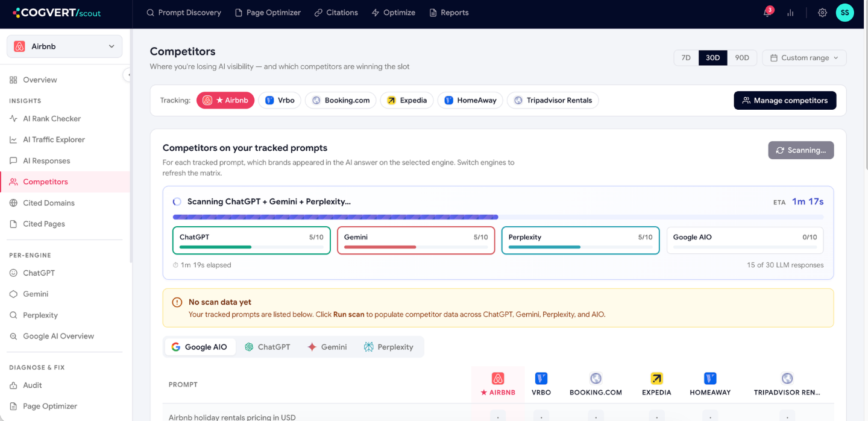Click the Cited Domains globe icon
This screenshot has width=868, height=421.
(13, 203)
